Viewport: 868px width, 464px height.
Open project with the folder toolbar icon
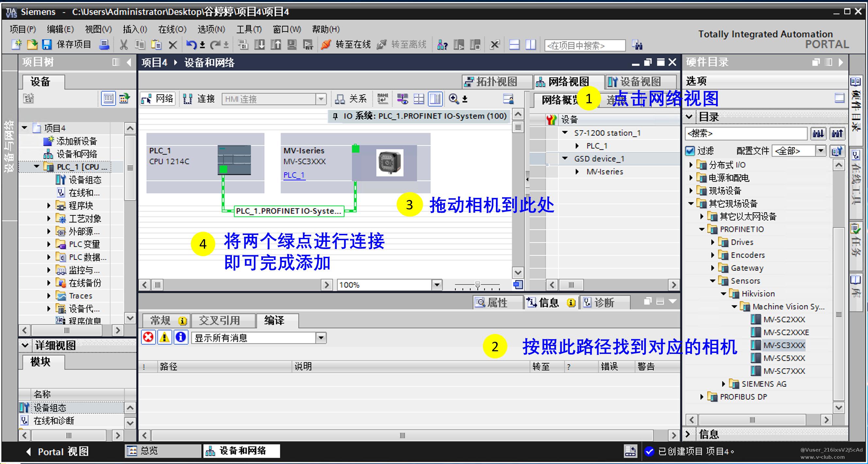click(32, 44)
